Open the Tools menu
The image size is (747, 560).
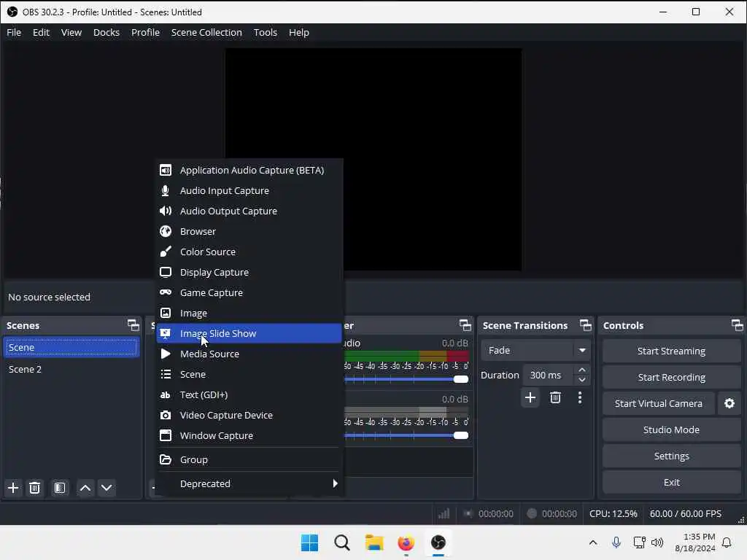pyautogui.click(x=265, y=32)
